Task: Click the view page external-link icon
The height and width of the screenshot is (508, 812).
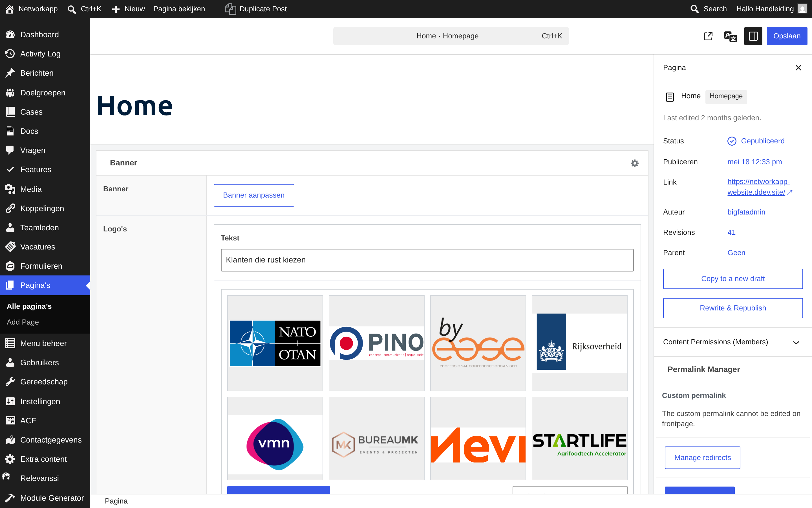Action: (708, 36)
